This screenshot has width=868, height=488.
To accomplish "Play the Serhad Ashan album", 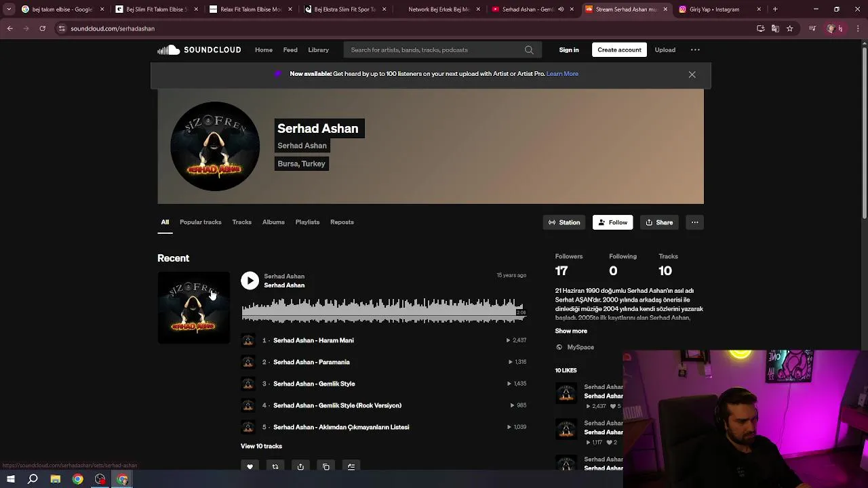I will [250, 281].
